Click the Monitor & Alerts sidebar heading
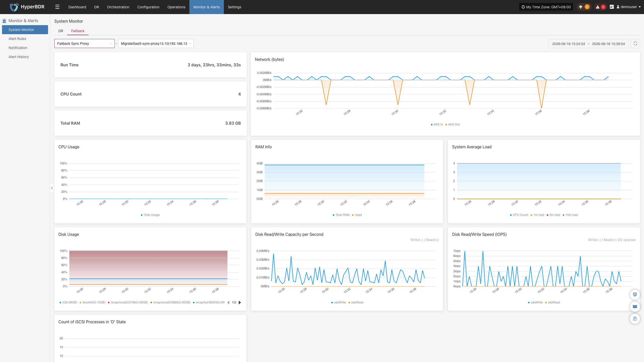This screenshot has width=644, height=362. [x=23, y=21]
